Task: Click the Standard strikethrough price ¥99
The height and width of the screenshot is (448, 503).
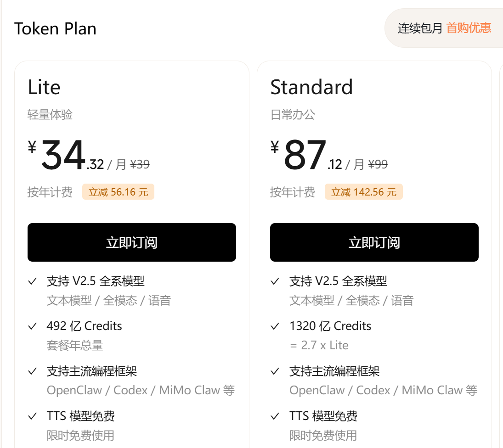Action: click(378, 164)
